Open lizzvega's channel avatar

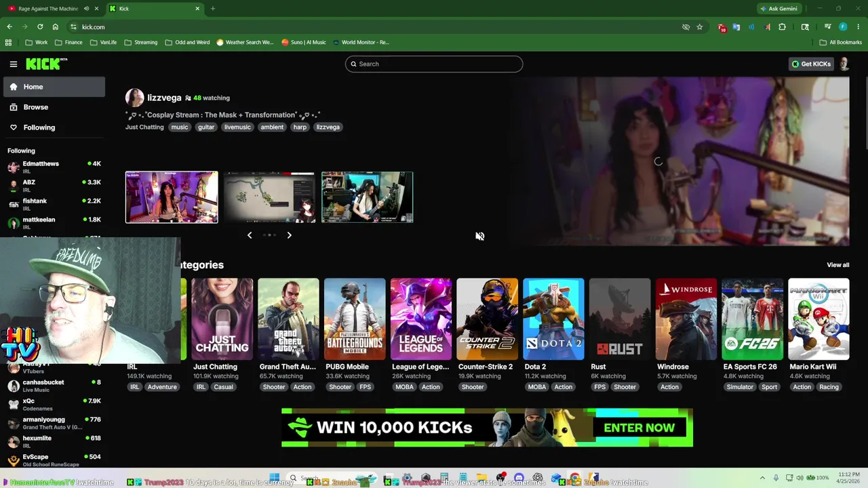(x=134, y=98)
